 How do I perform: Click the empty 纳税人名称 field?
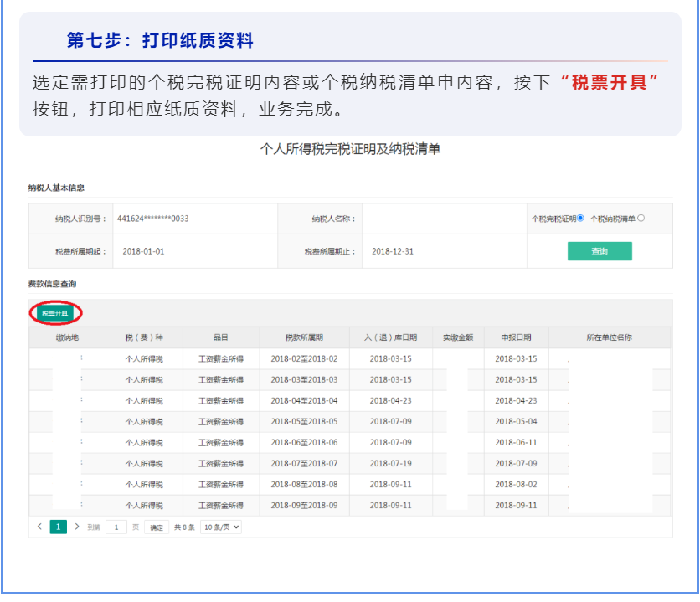point(444,219)
